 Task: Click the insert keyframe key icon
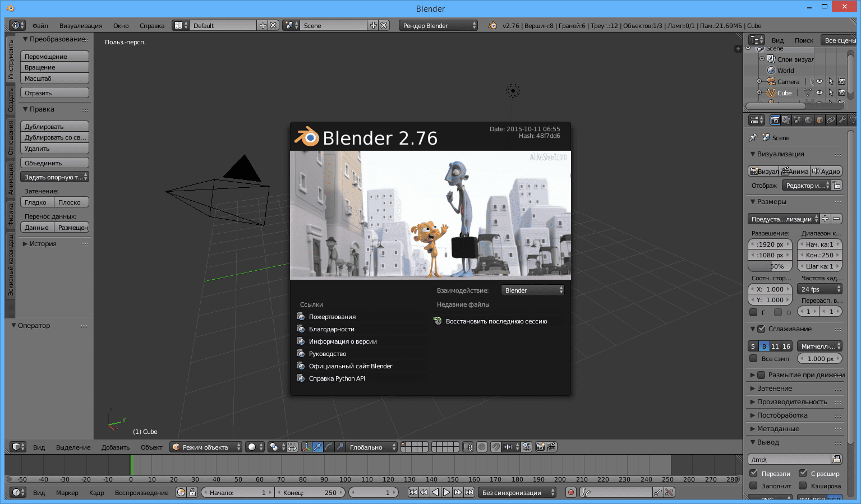click(658, 492)
